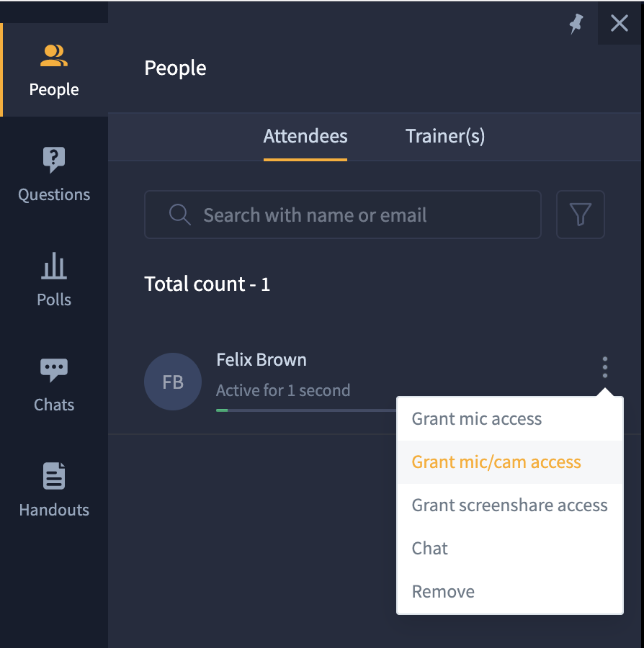Click the filter funnel icon
644x648 pixels.
(581, 215)
